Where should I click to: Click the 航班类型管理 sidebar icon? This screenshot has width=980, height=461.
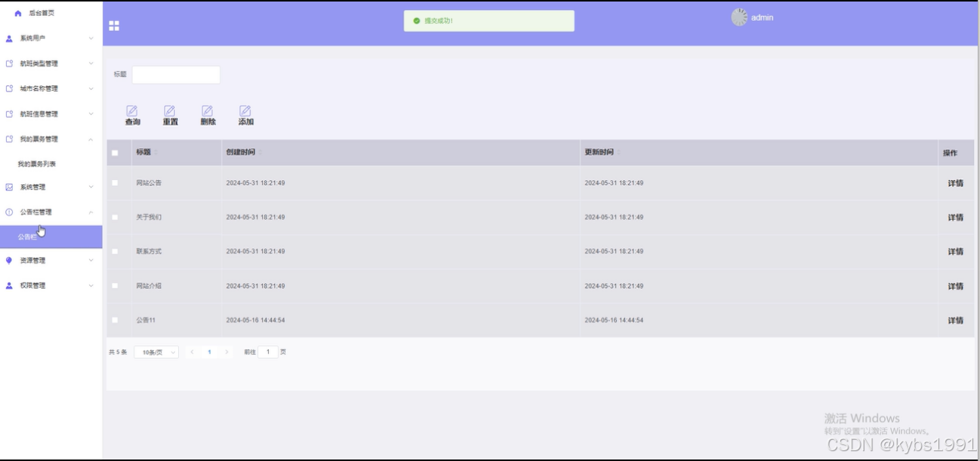point(9,63)
